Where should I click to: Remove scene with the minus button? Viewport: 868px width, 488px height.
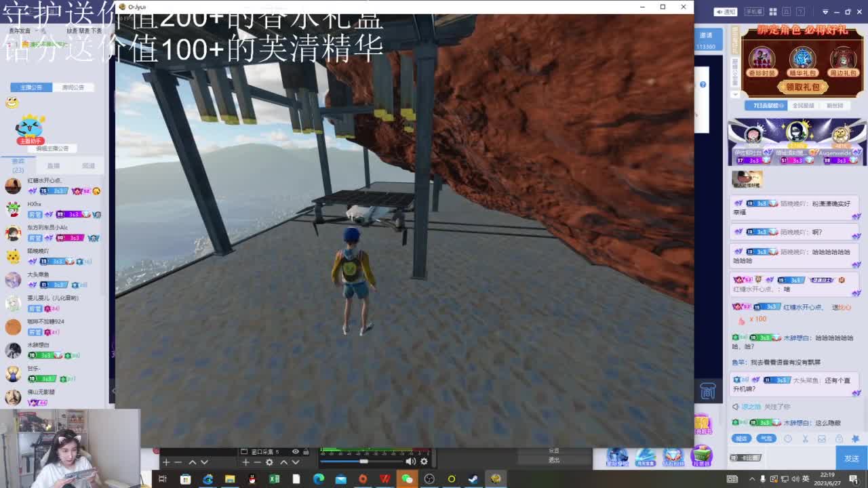(178, 462)
